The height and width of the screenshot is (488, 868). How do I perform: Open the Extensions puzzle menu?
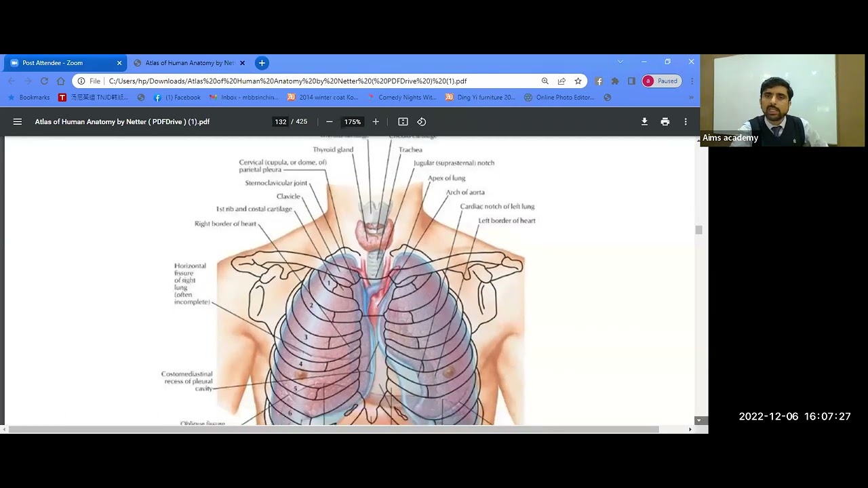[x=615, y=81]
